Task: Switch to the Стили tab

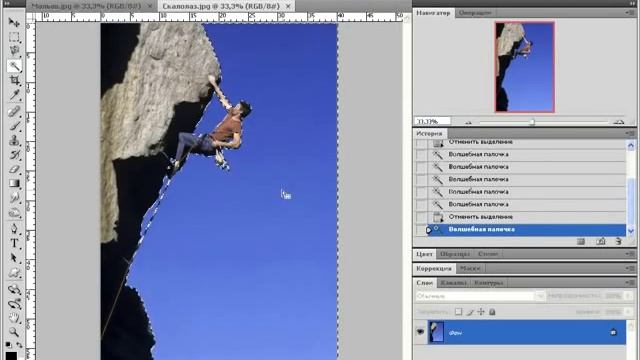Action: pos(488,254)
